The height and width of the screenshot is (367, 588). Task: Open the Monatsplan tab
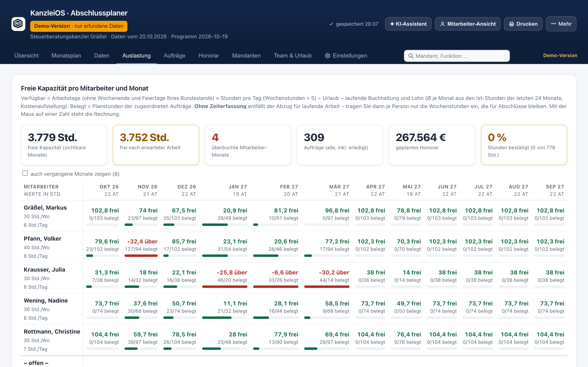pos(66,56)
